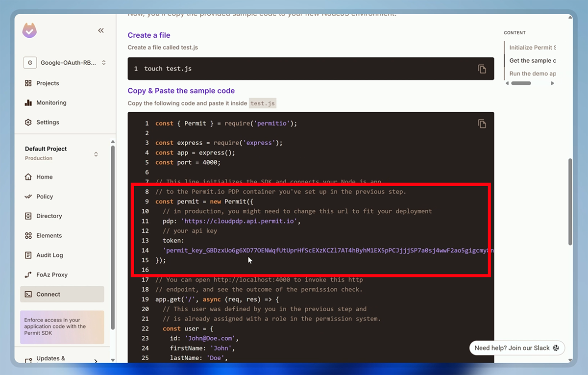Image resolution: width=588 pixels, height=375 pixels.
Task: Click the Monitoring bar chart icon
Action: click(x=28, y=103)
